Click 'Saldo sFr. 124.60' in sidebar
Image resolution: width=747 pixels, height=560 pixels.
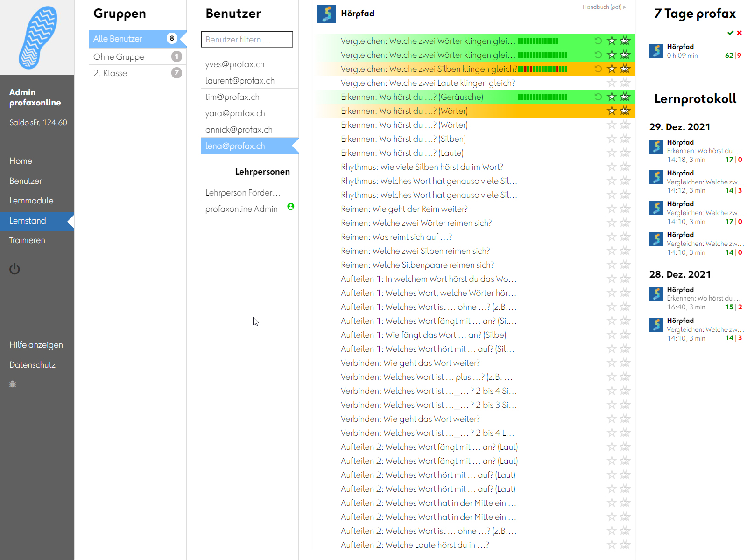(x=38, y=122)
